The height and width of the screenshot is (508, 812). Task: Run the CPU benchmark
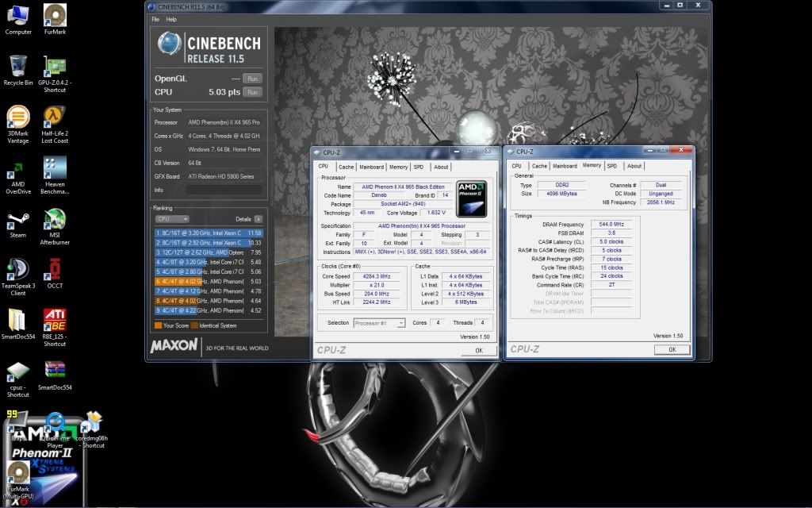[252, 92]
